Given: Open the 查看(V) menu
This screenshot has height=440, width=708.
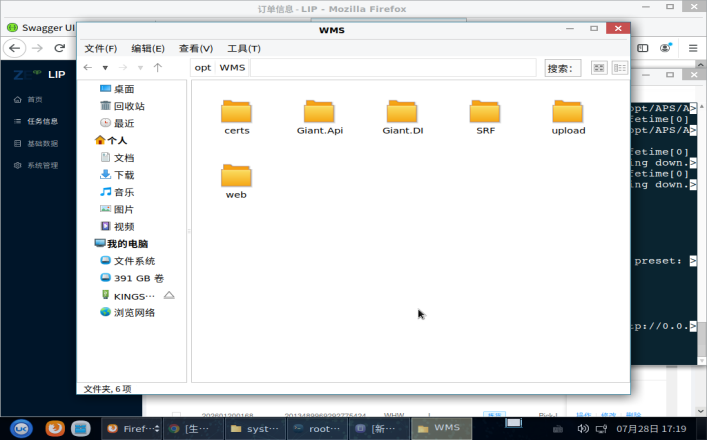Looking at the screenshot, I should coord(196,48).
